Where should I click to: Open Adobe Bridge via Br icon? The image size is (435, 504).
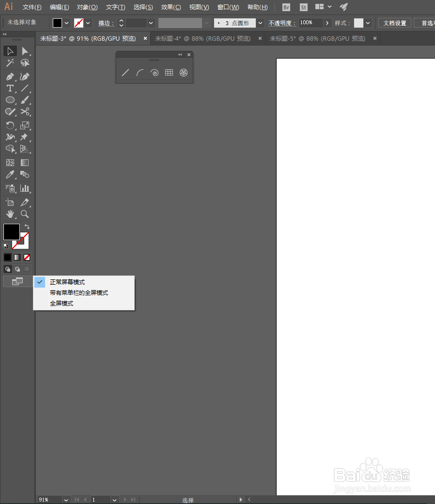[x=286, y=7]
